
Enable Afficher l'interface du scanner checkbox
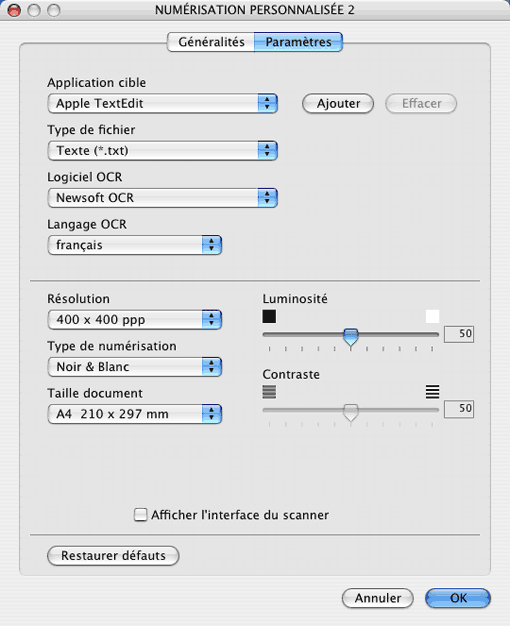140,515
